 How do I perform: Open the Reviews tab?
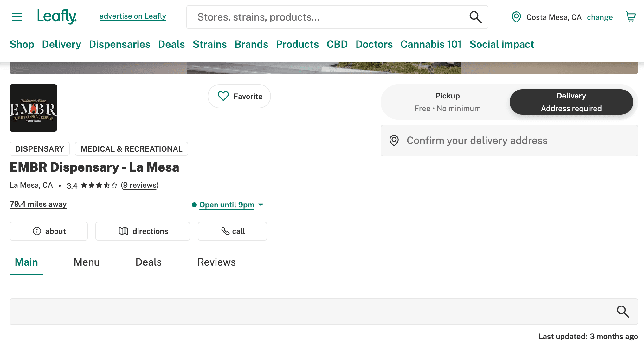pyautogui.click(x=216, y=262)
